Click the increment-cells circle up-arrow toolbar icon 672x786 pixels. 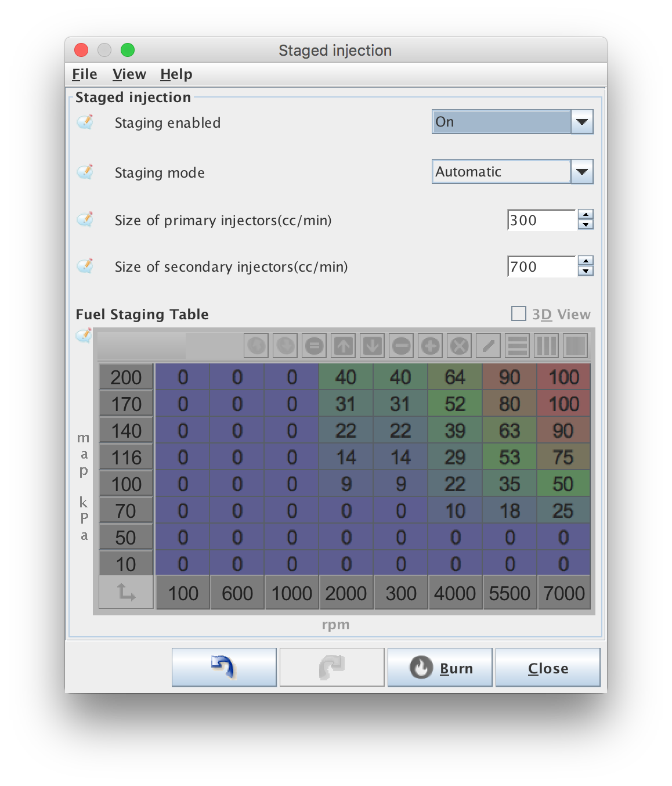coord(256,346)
